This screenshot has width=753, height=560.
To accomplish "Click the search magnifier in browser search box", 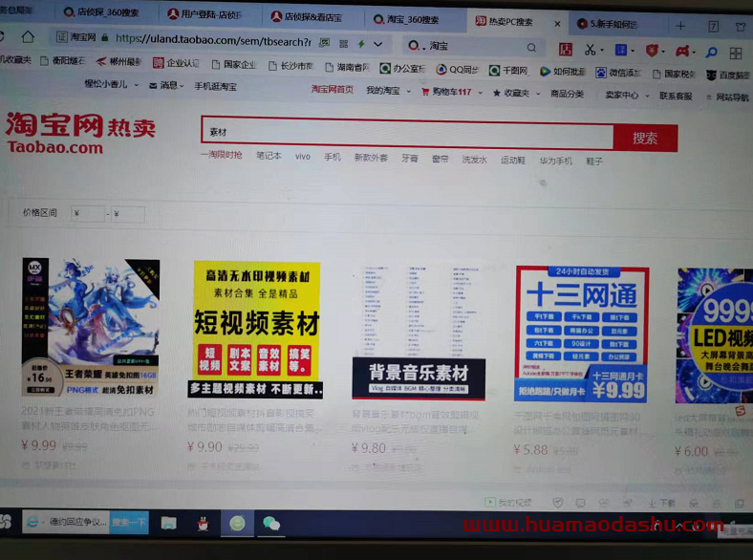I will click(x=531, y=48).
